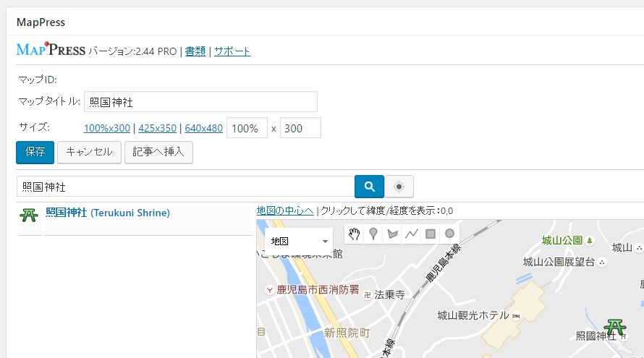
Task: Select the hand pan tool on map
Action: pos(354,234)
